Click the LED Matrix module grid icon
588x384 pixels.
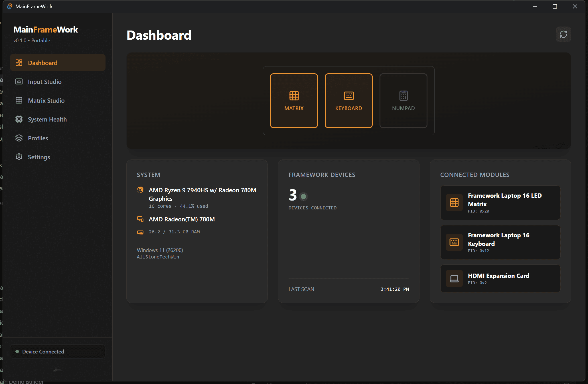(454, 203)
